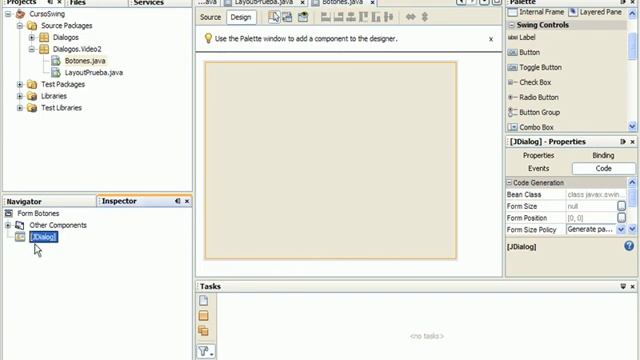The width and height of the screenshot is (640, 360).
Task: Select the [JDialog] node in the Inspector
Action: [x=44, y=237]
